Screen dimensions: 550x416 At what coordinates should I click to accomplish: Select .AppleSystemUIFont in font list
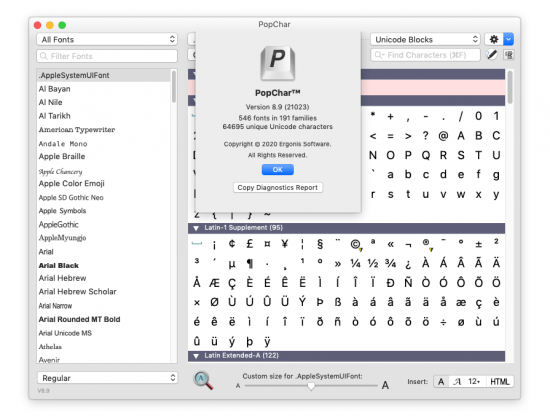[104, 75]
